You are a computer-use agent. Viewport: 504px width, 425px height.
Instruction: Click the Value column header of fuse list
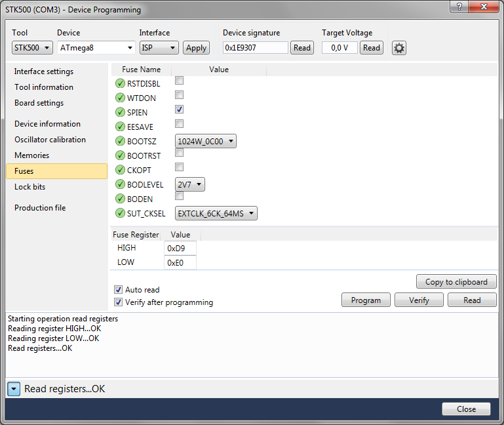coord(219,70)
